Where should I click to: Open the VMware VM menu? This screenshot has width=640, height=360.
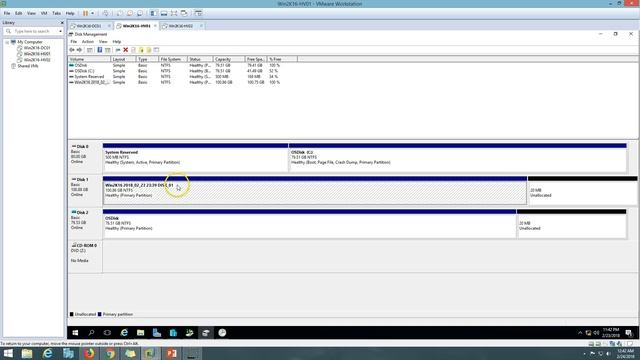tap(44, 13)
